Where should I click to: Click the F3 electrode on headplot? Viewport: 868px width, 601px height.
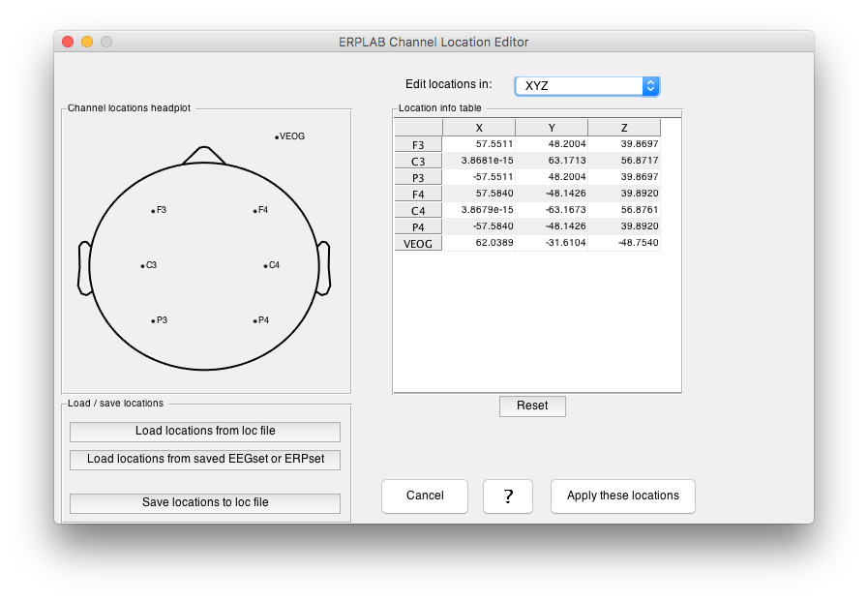(153, 211)
